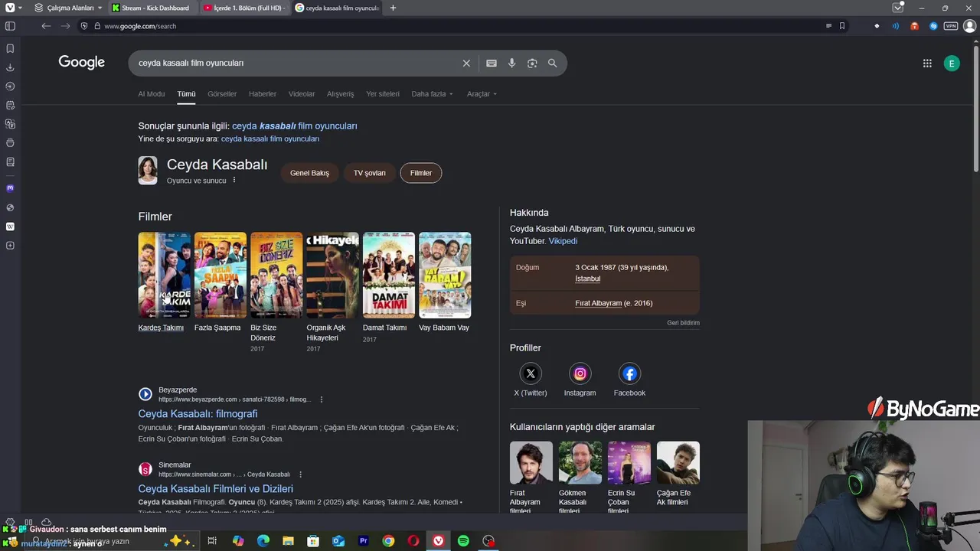Open the Google account avatar E
980x551 pixels.
click(952, 64)
